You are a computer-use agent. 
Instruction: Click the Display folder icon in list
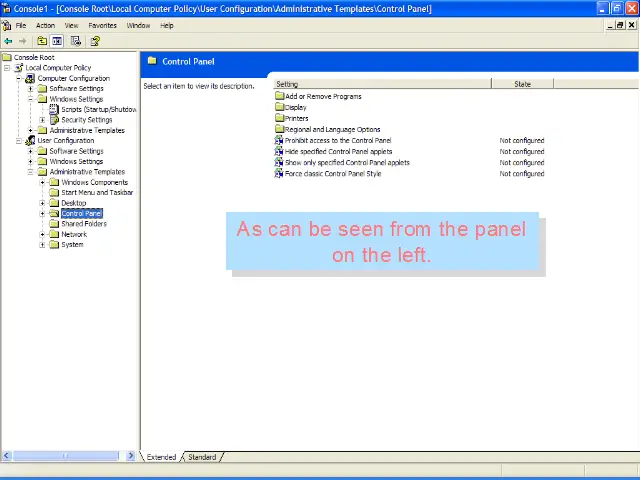(280, 107)
